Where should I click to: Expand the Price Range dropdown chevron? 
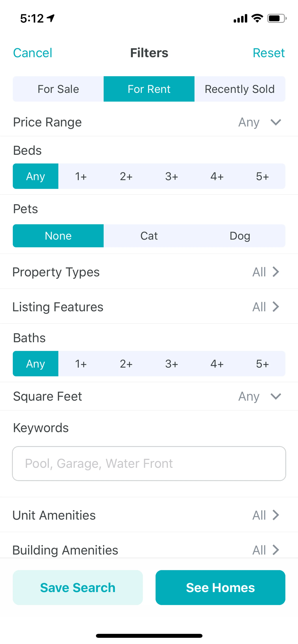(275, 122)
